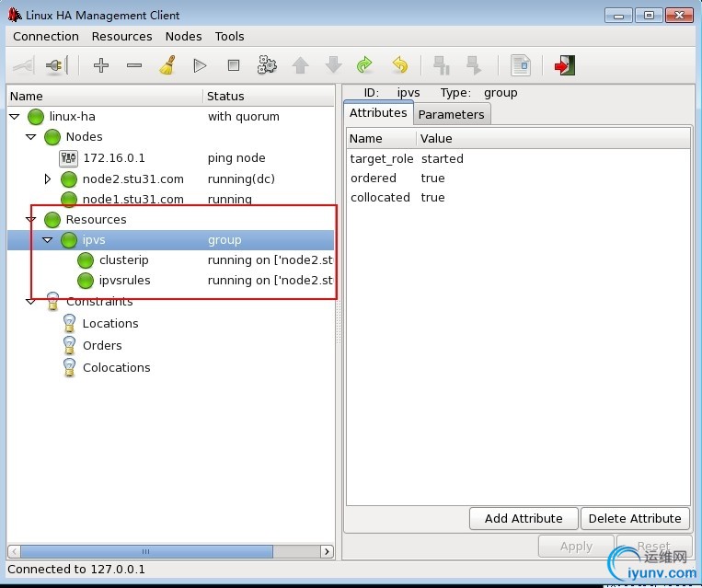This screenshot has height=588, width=702.
Task: Open the Nodes menu
Action: click(x=184, y=36)
